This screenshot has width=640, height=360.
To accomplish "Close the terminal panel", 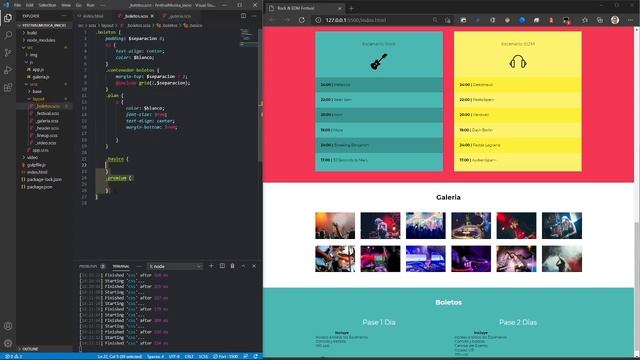I will click(x=254, y=266).
